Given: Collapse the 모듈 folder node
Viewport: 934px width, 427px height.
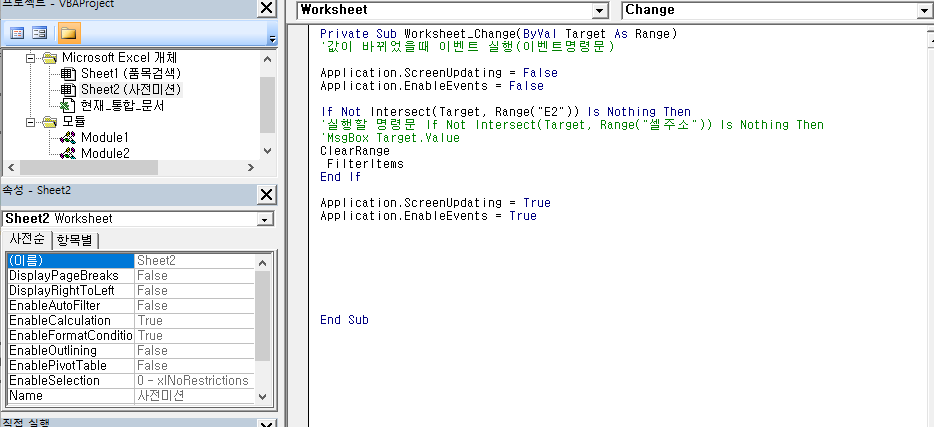Looking at the screenshot, I should pos(32,122).
